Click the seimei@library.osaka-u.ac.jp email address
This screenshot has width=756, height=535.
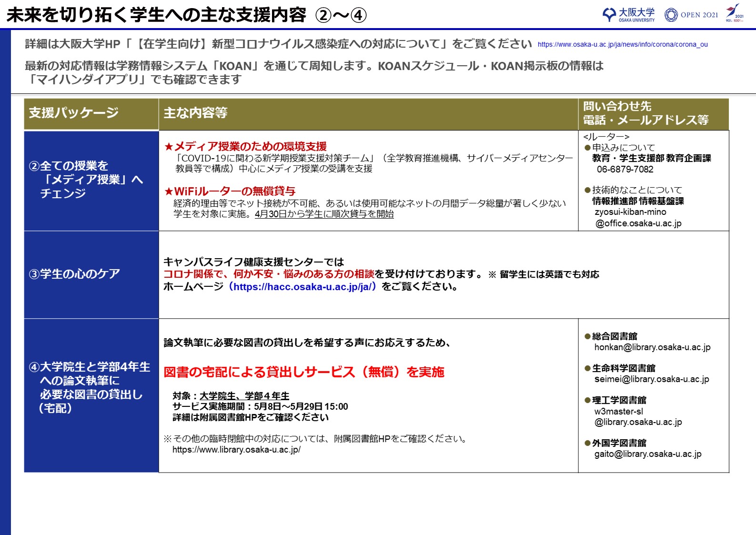tap(651, 379)
